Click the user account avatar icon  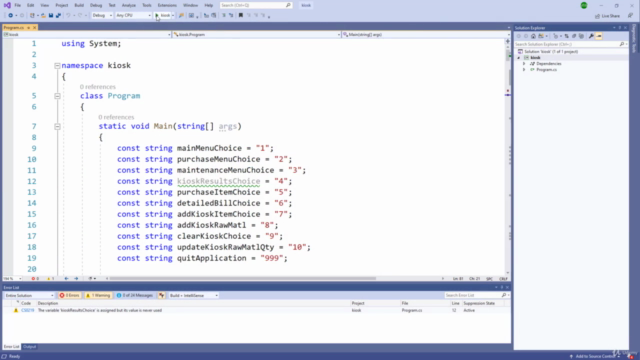pyautogui.click(x=584, y=5)
